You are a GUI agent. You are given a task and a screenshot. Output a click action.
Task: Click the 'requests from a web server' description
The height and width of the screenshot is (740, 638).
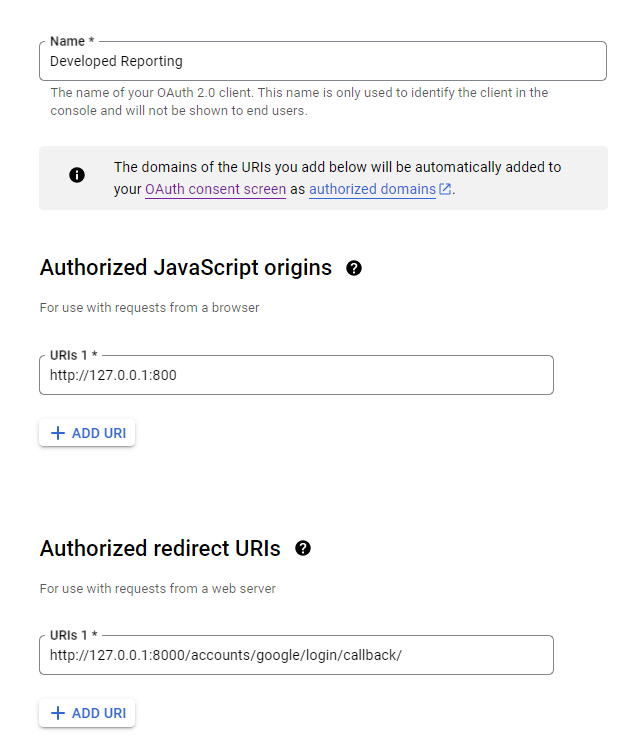157,588
